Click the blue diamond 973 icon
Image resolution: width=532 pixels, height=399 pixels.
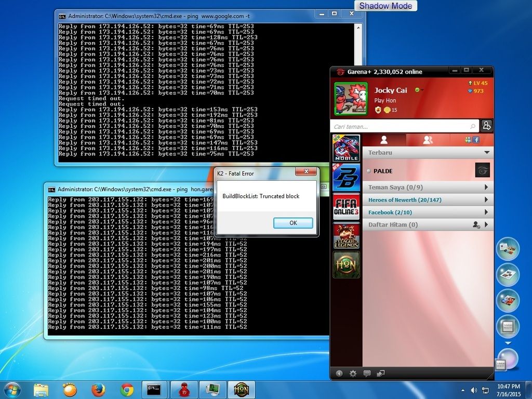click(x=470, y=91)
